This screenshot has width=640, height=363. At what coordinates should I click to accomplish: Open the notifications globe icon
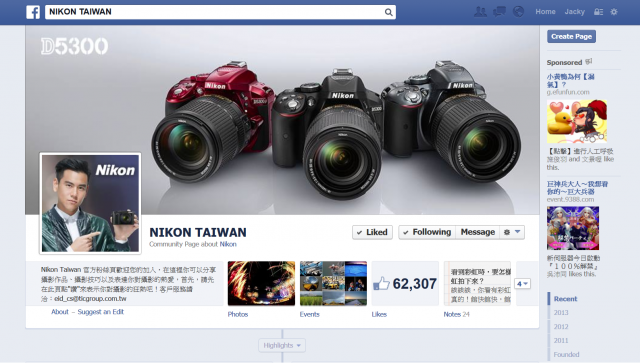click(518, 12)
